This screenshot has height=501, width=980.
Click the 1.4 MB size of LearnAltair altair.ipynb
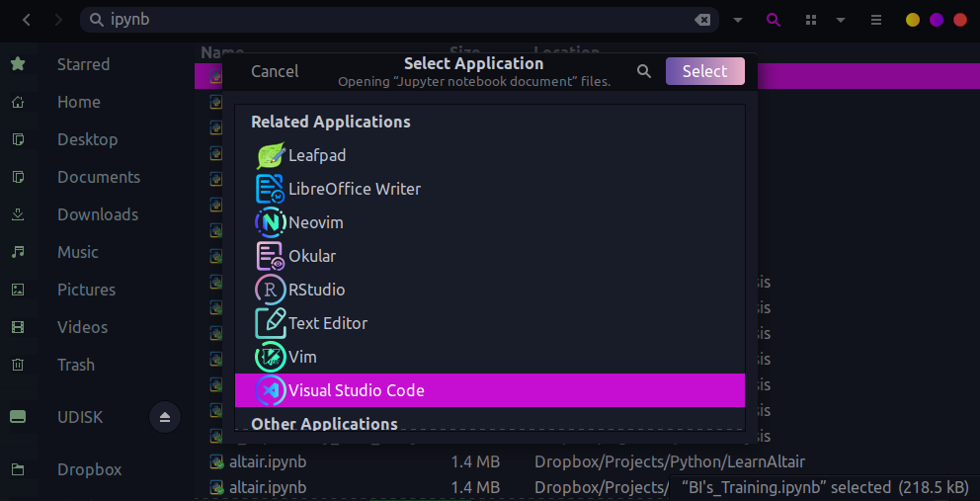pyautogui.click(x=475, y=462)
